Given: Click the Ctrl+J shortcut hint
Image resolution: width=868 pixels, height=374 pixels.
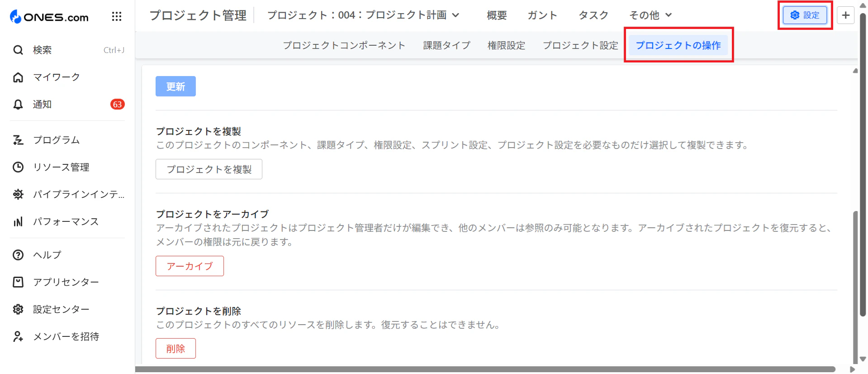Looking at the screenshot, I should coord(114,50).
